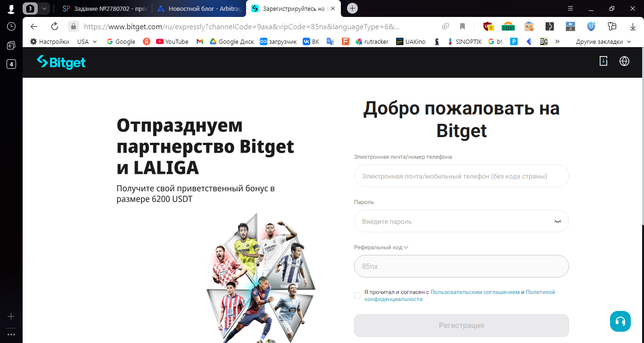Open the browser profile avatar icon
This screenshot has height=343, width=644.
(11, 8)
